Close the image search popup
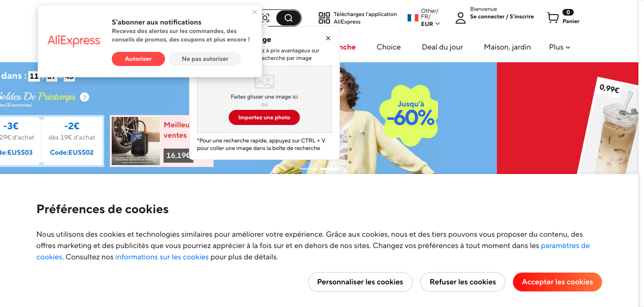This screenshot has width=644, height=307. click(x=328, y=38)
